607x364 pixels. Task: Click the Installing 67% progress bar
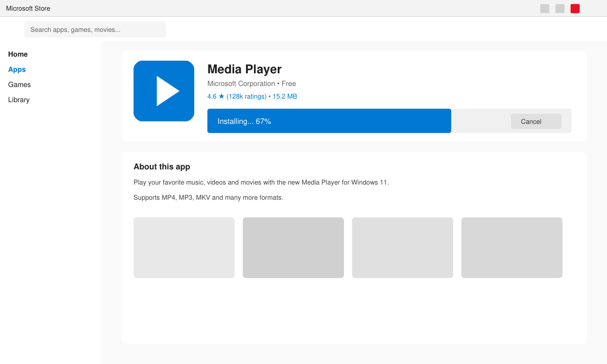pyautogui.click(x=389, y=121)
